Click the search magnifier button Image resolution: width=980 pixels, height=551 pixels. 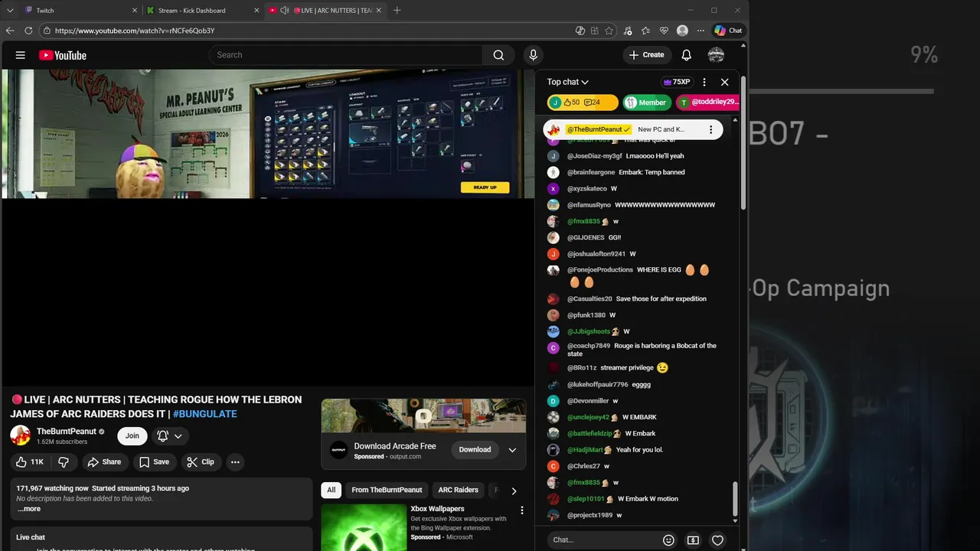(498, 55)
